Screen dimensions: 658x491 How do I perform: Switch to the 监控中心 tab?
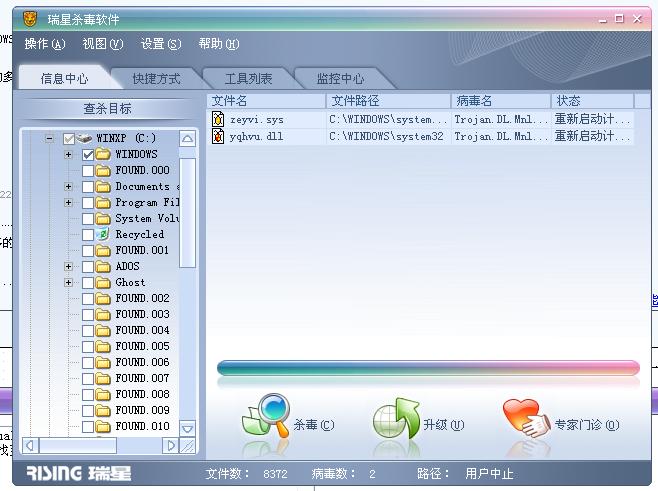coord(340,78)
